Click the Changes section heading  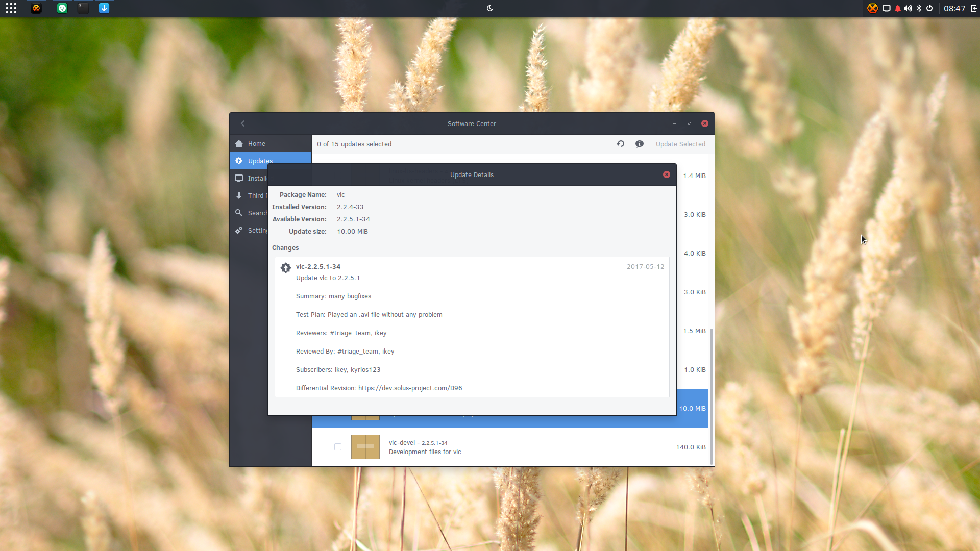[x=285, y=247]
